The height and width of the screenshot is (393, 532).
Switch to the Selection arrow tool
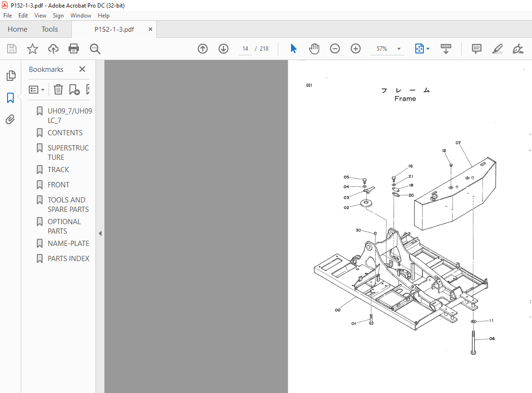(293, 48)
